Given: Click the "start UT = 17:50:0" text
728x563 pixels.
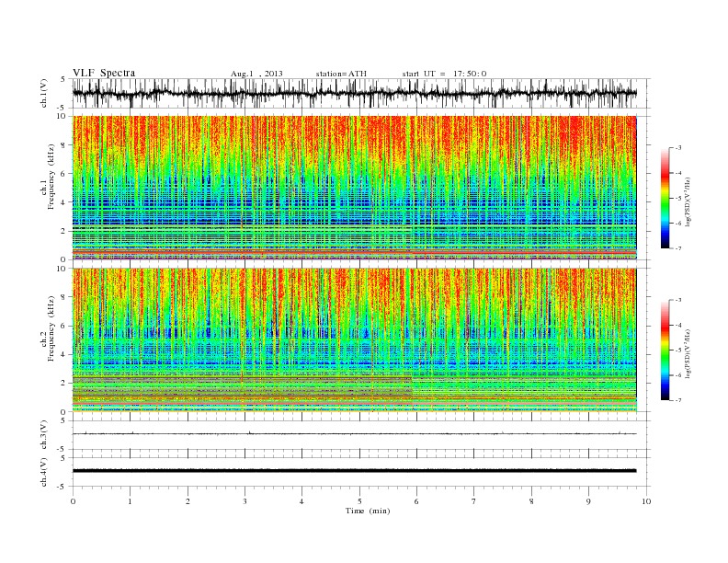Looking at the screenshot, I should coord(444,74).
